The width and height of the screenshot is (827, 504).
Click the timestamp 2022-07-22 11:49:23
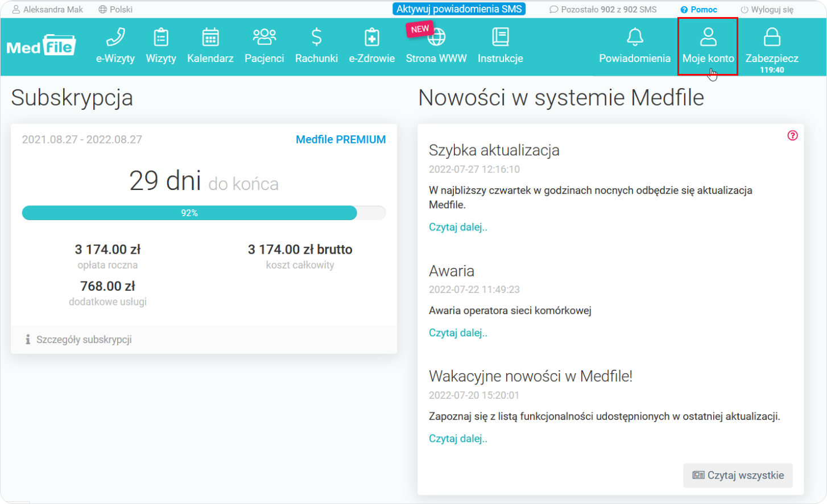[474, 290]
